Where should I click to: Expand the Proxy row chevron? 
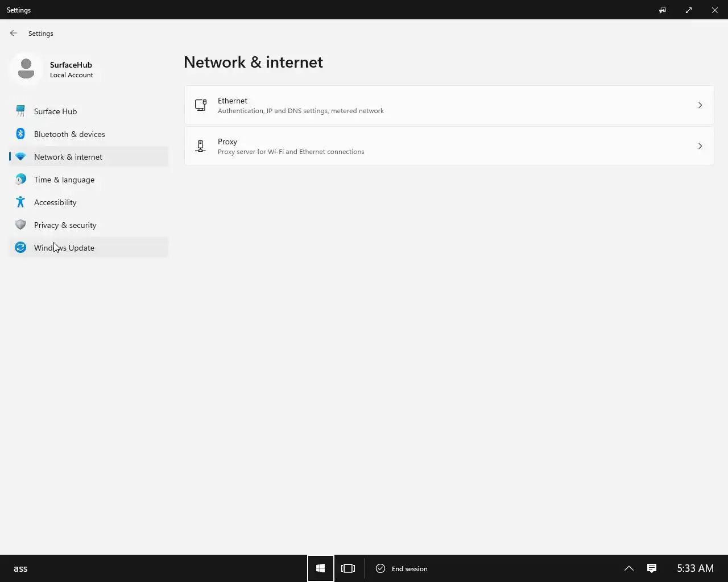[700, 146]
